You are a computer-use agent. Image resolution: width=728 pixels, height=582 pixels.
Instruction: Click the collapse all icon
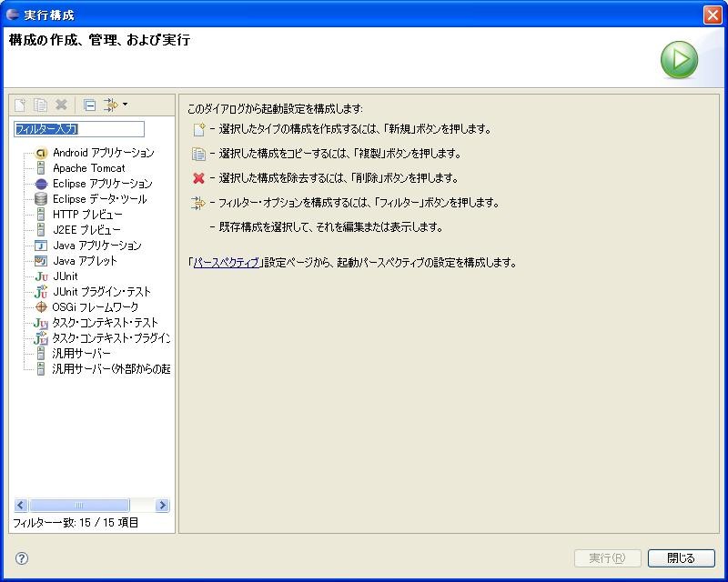pyautogui.click(x=88, y=104)
